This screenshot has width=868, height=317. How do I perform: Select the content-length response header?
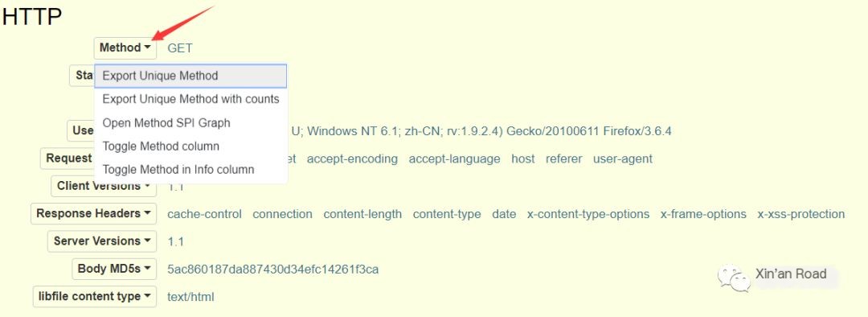pyautogui.click(x=362, y=214)
